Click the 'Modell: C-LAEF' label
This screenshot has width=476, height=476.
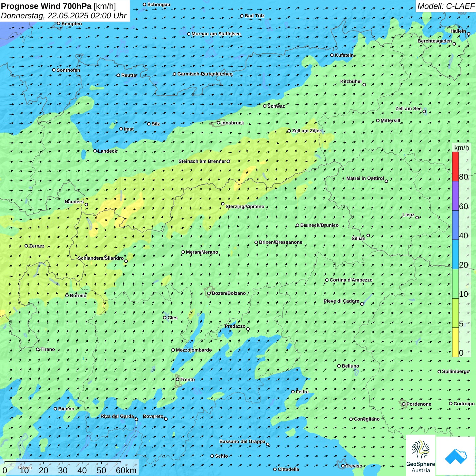click(445, 6)
